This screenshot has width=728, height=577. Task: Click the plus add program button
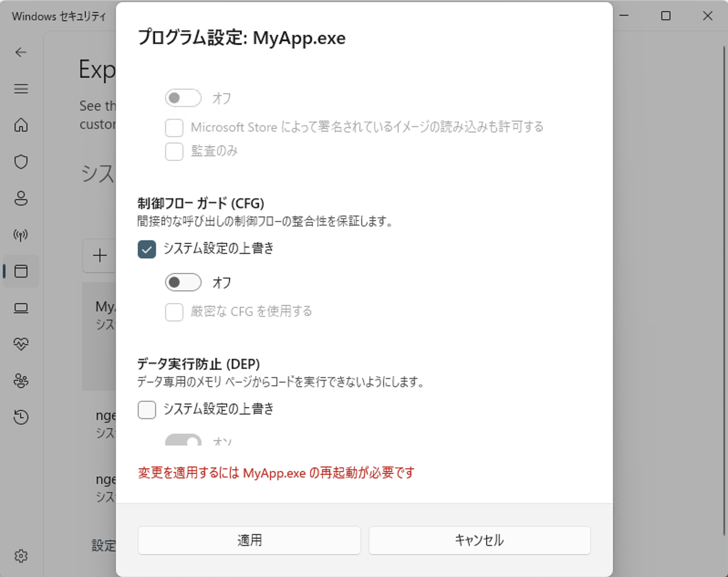pyautogui.click(x=99, y=256)
